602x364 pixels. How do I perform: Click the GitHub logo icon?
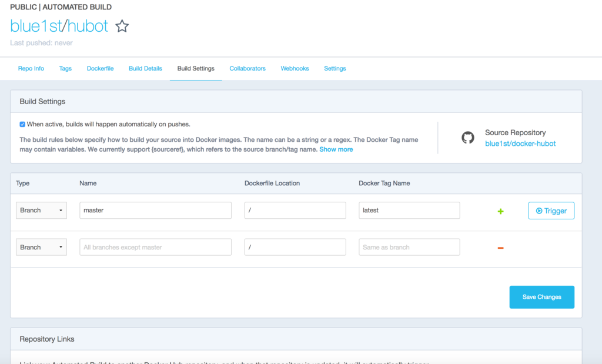coord(467,138)
